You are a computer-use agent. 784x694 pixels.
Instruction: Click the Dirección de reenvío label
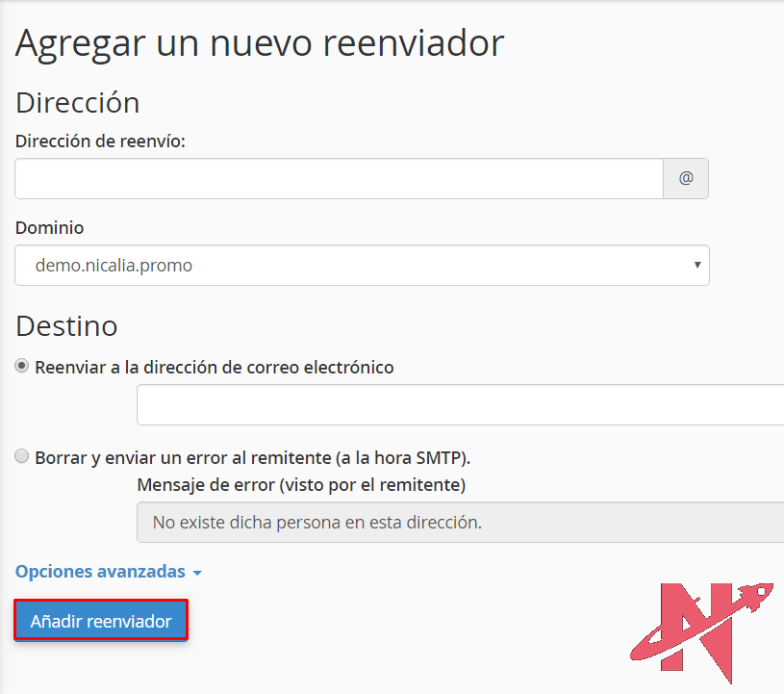[100, 141]
